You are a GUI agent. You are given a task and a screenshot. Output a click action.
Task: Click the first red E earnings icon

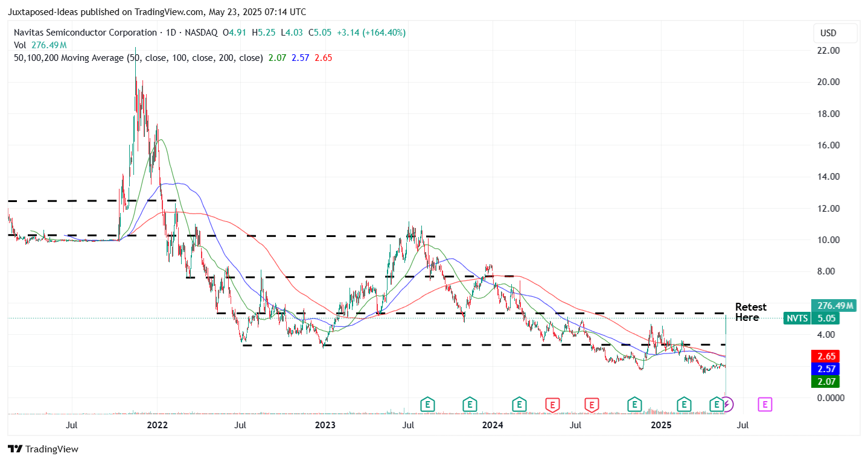pos(553,405)
